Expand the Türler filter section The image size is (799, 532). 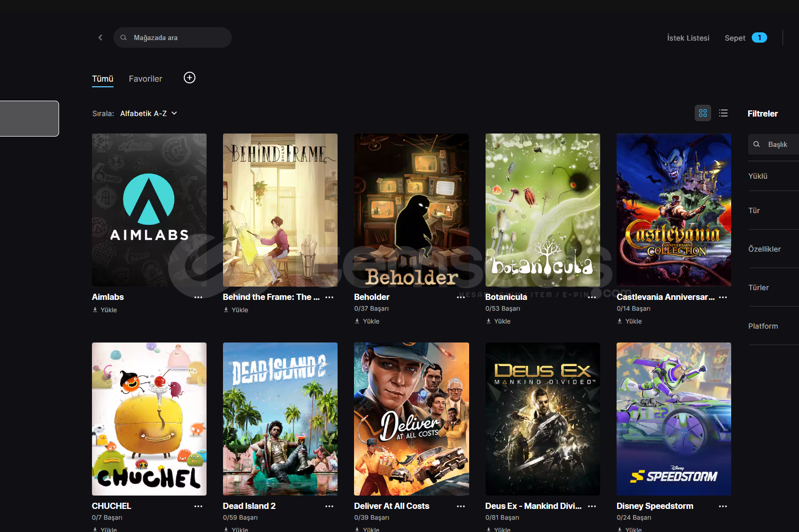coord(773,288)
